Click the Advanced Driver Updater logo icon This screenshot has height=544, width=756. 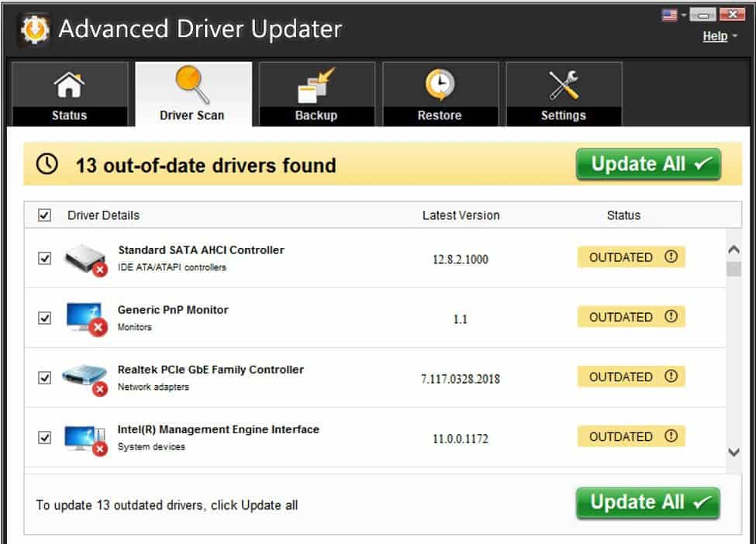tap(34, 30)
